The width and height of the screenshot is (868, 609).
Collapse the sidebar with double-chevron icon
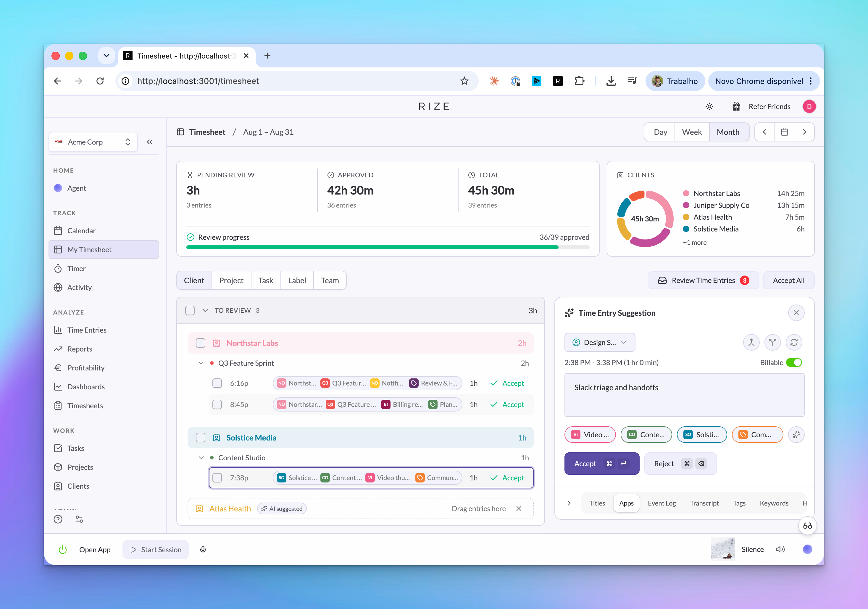(150, 142)
